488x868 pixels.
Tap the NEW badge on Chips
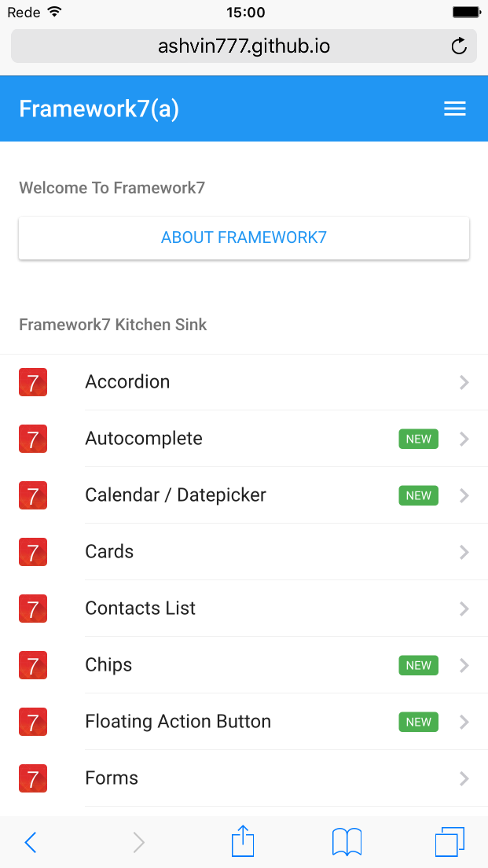(418, 665)
